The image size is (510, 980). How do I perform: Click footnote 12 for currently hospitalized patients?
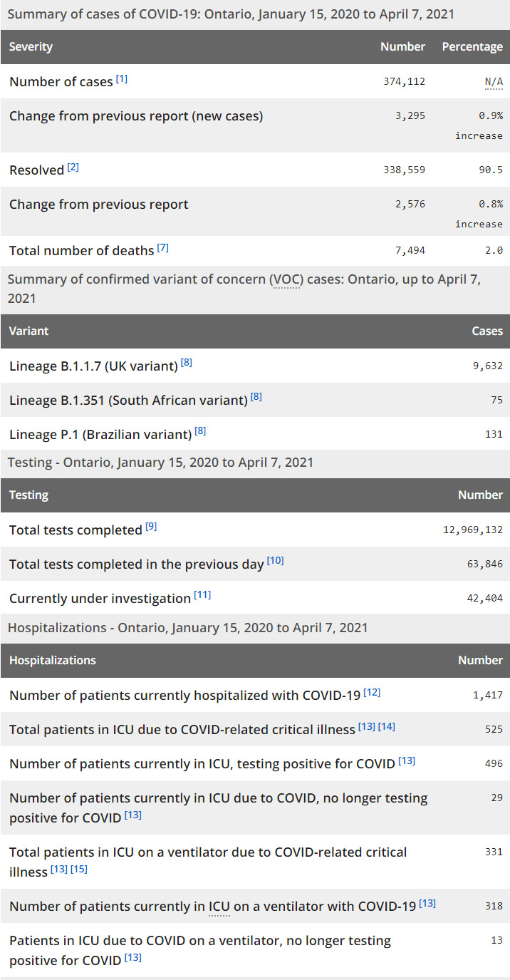[x=372, y=692]
